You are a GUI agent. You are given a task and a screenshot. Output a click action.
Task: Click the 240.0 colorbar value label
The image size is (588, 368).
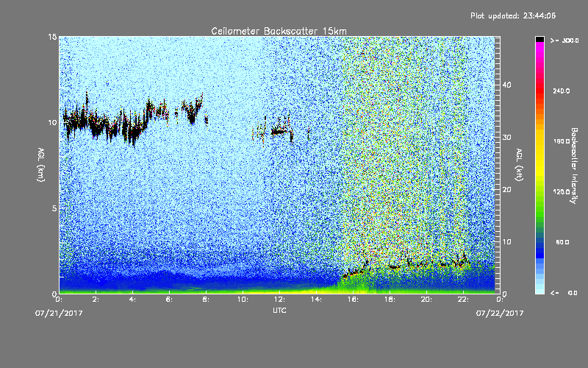[x=561, y=91]
